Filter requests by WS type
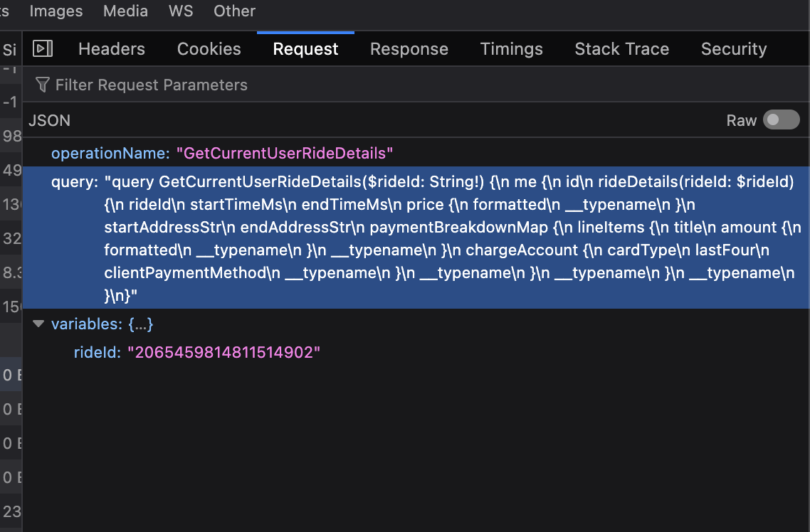The image size is (810, 532). [181, 11]
